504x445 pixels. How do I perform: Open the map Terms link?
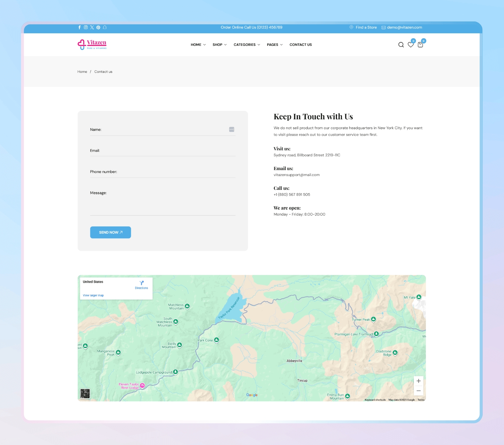pos(421,400)
